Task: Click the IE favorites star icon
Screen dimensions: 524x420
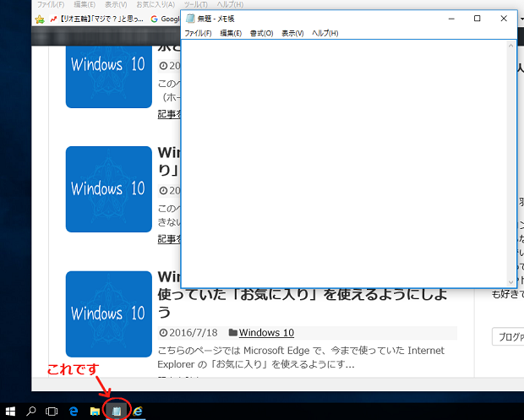Action: pyautogui.click(x=40, y=19)
